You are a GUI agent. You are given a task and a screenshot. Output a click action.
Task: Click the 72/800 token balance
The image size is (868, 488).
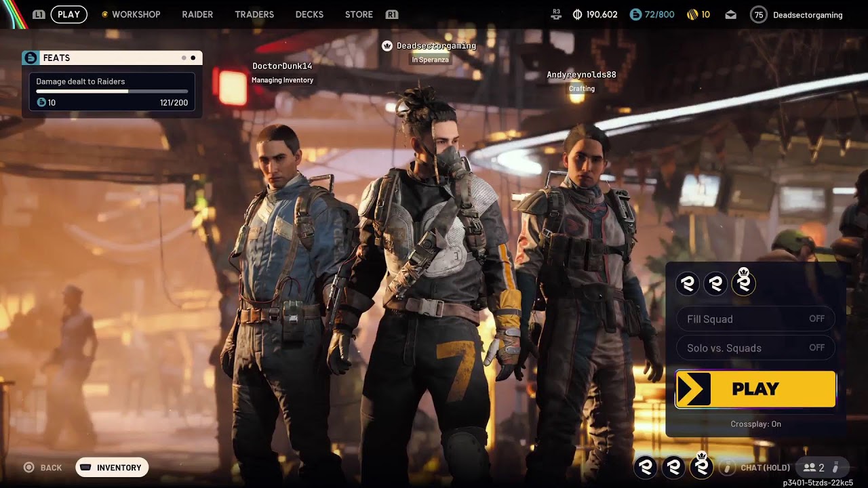pos(660,14)
